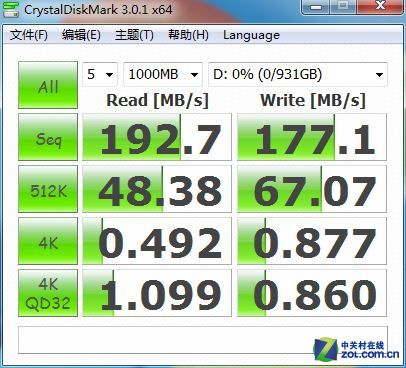Select the 512K read result 48.38
The width and height of the screenshot is (406, 368).
157,189
